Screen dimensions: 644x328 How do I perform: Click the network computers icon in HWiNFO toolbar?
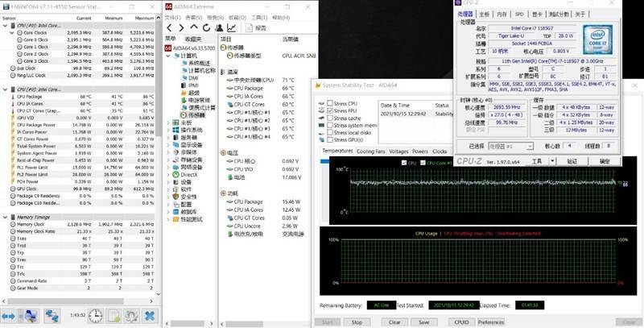pos(52,316)
